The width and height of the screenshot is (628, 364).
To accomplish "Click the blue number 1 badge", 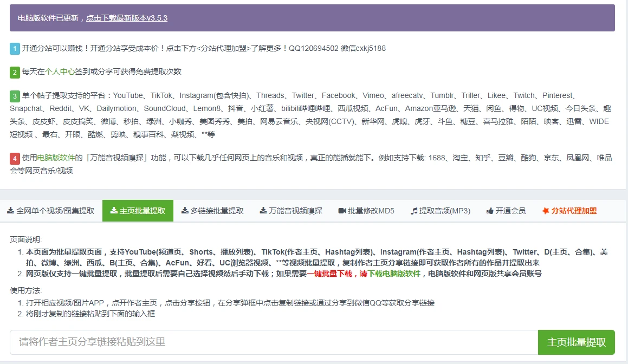I will pos(15,49).
